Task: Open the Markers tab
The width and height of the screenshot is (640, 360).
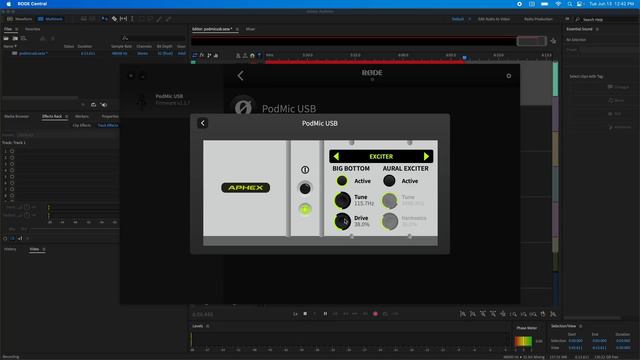Action: pyautogui.click(x=82, y=116)
